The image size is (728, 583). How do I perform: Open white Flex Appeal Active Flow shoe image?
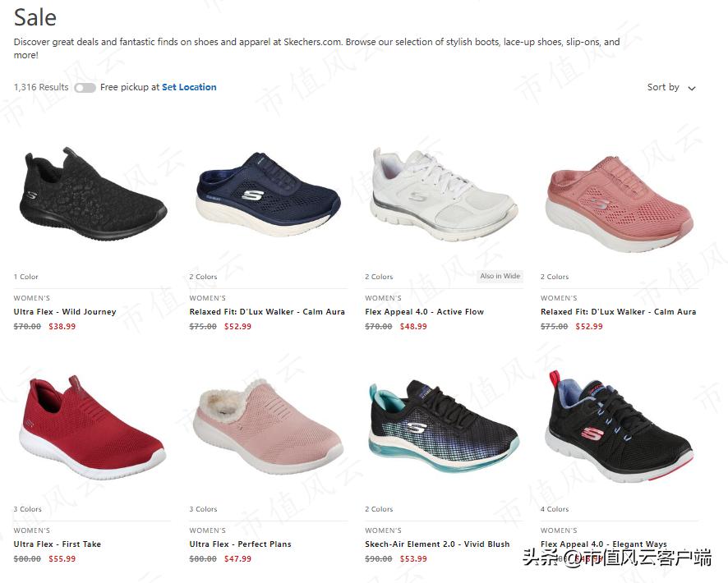click(x=444, y=195)
